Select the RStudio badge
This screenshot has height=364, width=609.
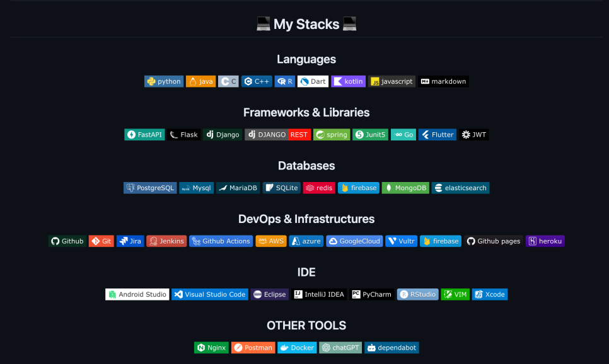[418, 294]
